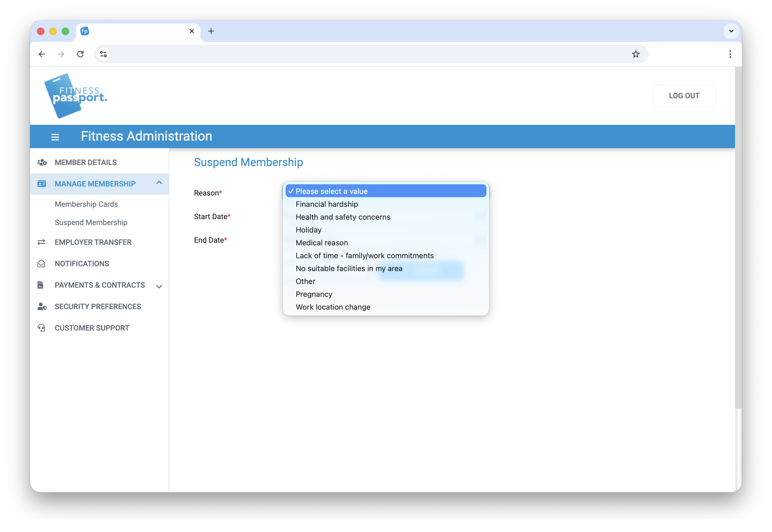Image resolution: width=772 pixels, height=532 pixels.
Task: Click the Security Preferences user-shield icon
Action: pyautogui.click(x=42, y=306)
